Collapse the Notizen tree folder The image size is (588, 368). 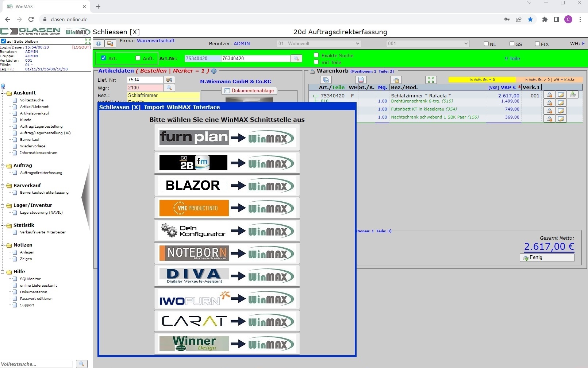click(x=3, y=245)
